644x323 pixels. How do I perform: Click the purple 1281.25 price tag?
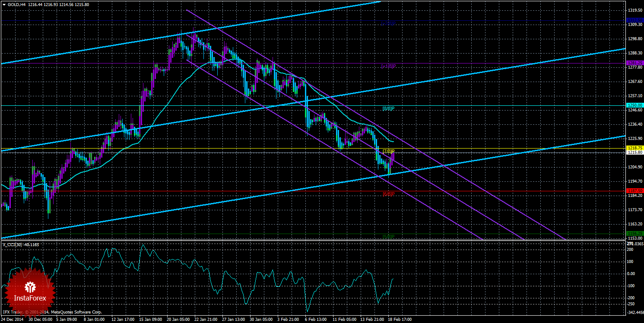[x=634, y=63]
